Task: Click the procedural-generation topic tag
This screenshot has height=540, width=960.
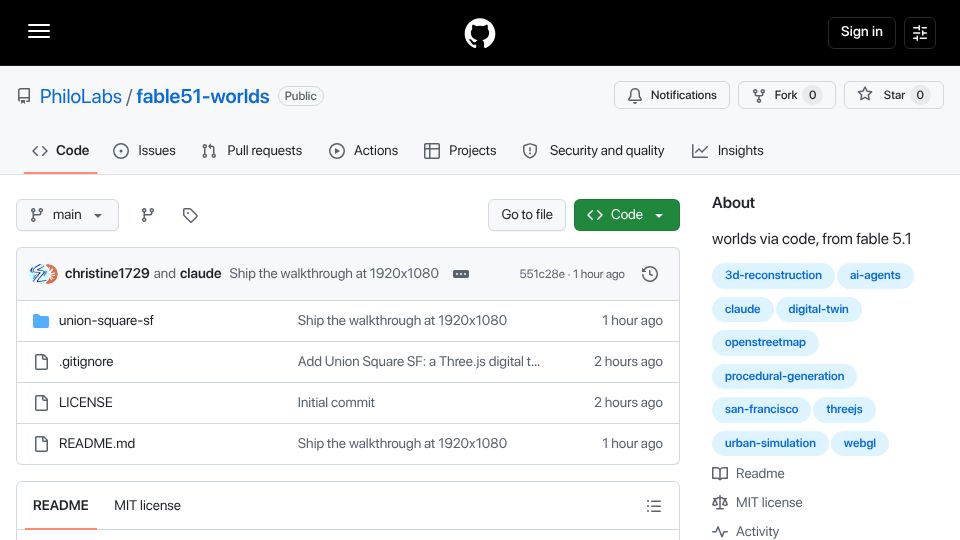Action: pos(784,376)
